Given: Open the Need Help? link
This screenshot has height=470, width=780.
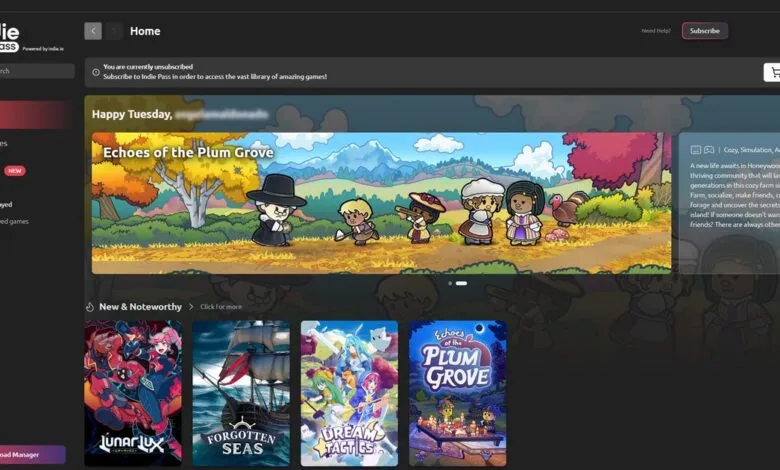Looking at the screenshot, I should (x=656, y=31).
